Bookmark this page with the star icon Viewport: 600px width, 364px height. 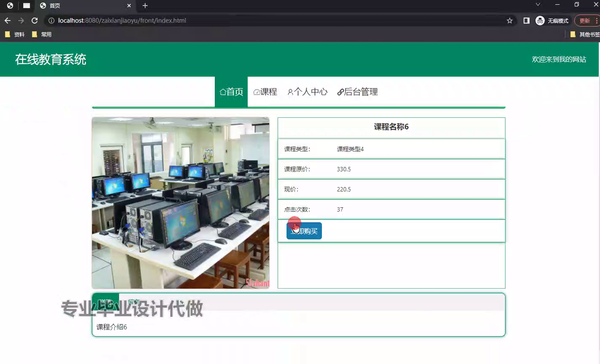[x=509, y=20]
